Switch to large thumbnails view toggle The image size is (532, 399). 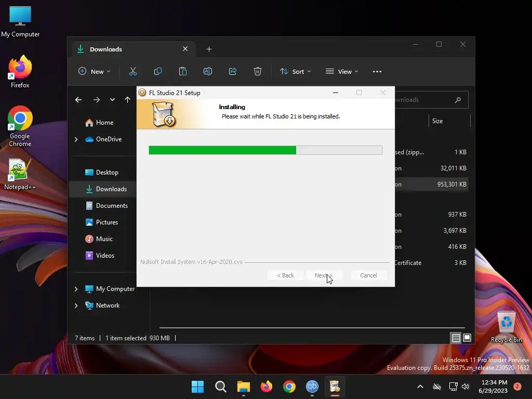pyautogui.click(x=467, y=338)
